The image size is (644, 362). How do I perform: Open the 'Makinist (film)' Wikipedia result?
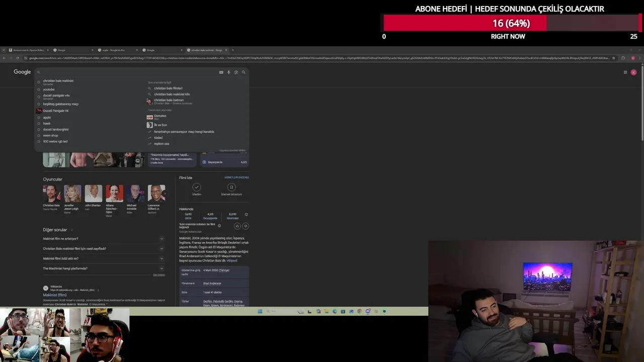(x=54, y=295)
